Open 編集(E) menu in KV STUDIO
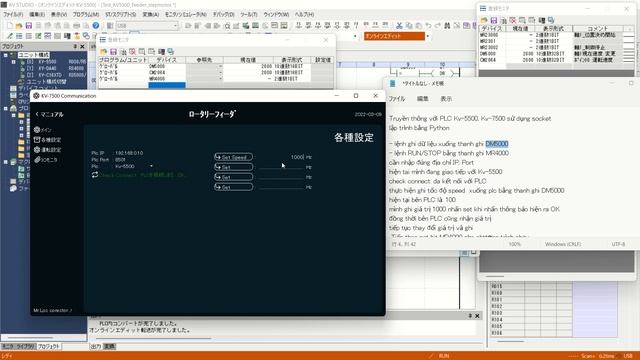Viewport: 640px width, 360px height. [37, 14]
